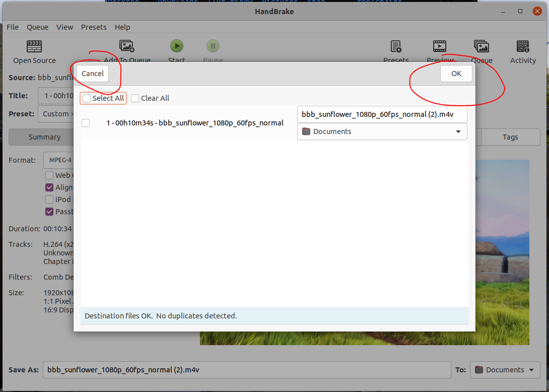The image size is (549, 392).
Task: Edit the dialog's destination filename field
Action: tap(382, 114)
